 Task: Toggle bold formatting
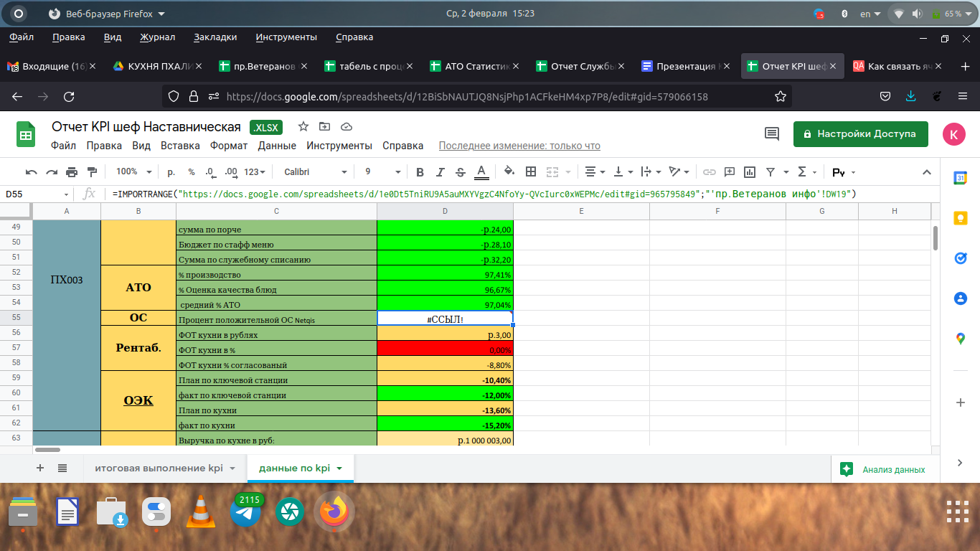point(420,172)
